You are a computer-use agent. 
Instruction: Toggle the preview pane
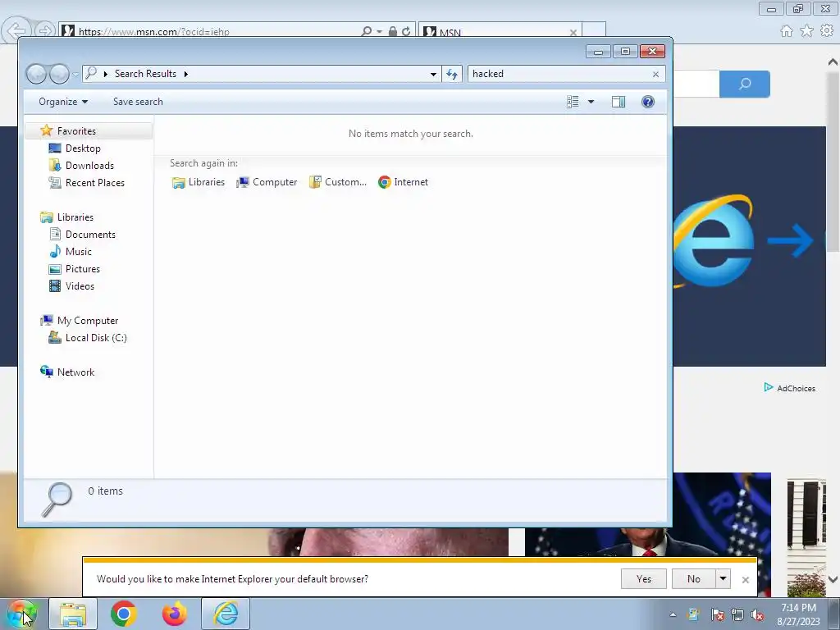(619, 102)
